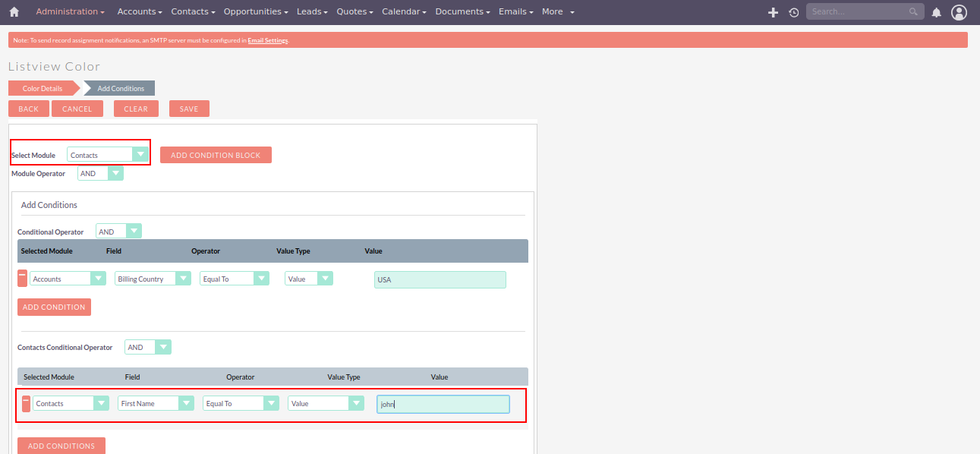
Task: Click Add Condition Block button
Action: point(216,155)
